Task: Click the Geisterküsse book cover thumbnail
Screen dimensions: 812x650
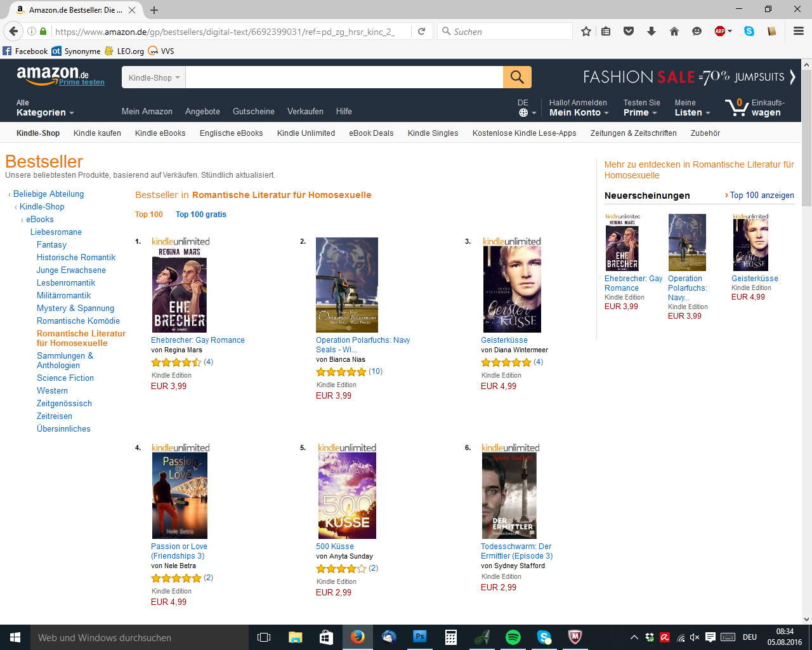Action: [512, 289]
